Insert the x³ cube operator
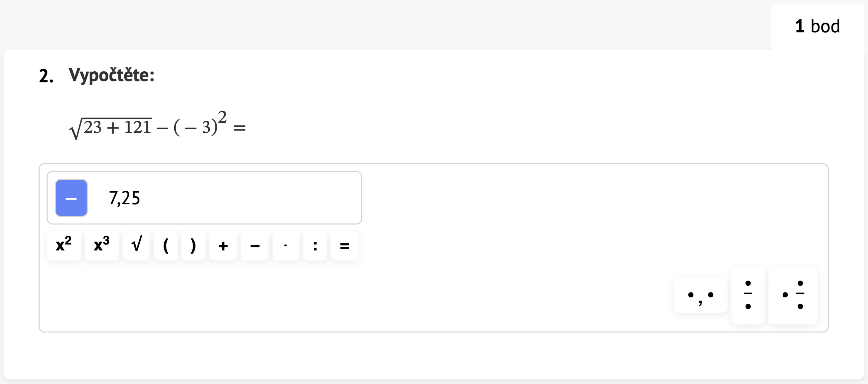The height and width of the screenshot is (384, 868). click(102, 245)
